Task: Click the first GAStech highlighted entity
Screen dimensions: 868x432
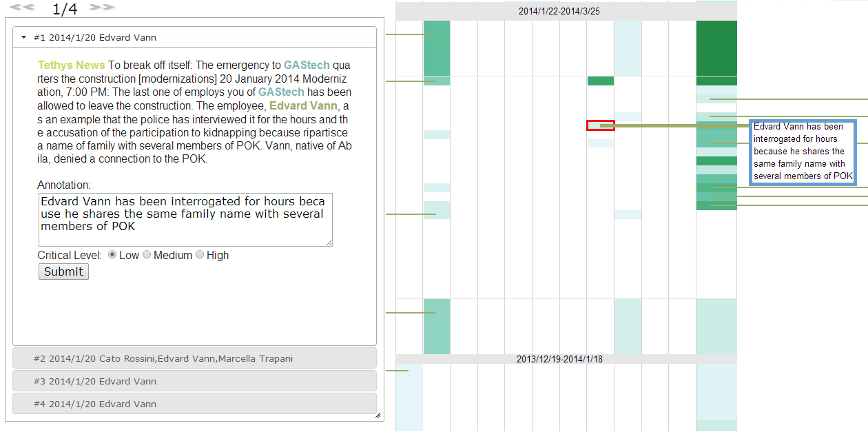Action: [307, 65]
